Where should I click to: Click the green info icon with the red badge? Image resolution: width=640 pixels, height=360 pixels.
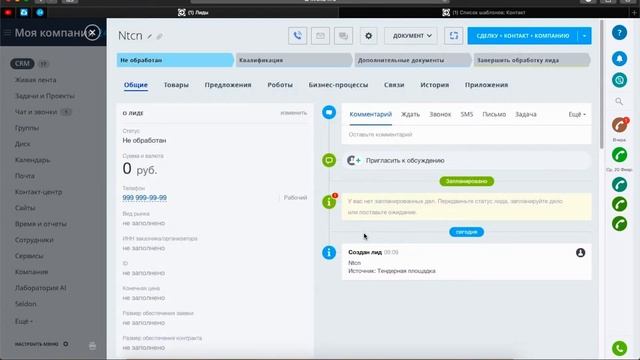coord(329,201)
